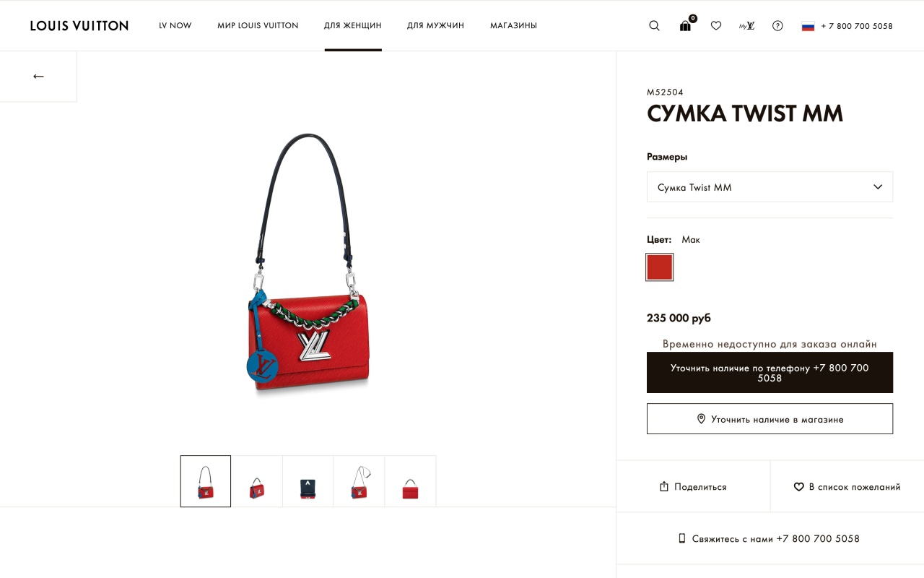Viewport: 924px width, 578px height.
Task: Click Уточнить наличие по телефону button
Action: click(770, 373)
